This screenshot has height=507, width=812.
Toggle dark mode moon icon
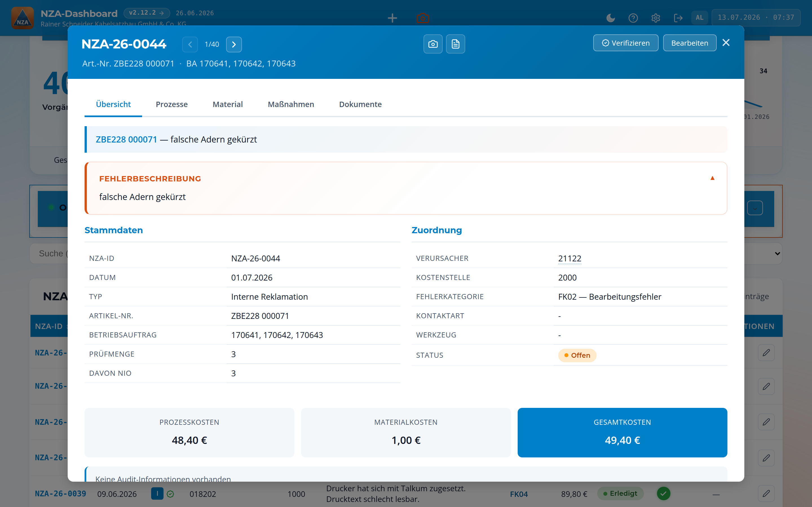[611, 17]
